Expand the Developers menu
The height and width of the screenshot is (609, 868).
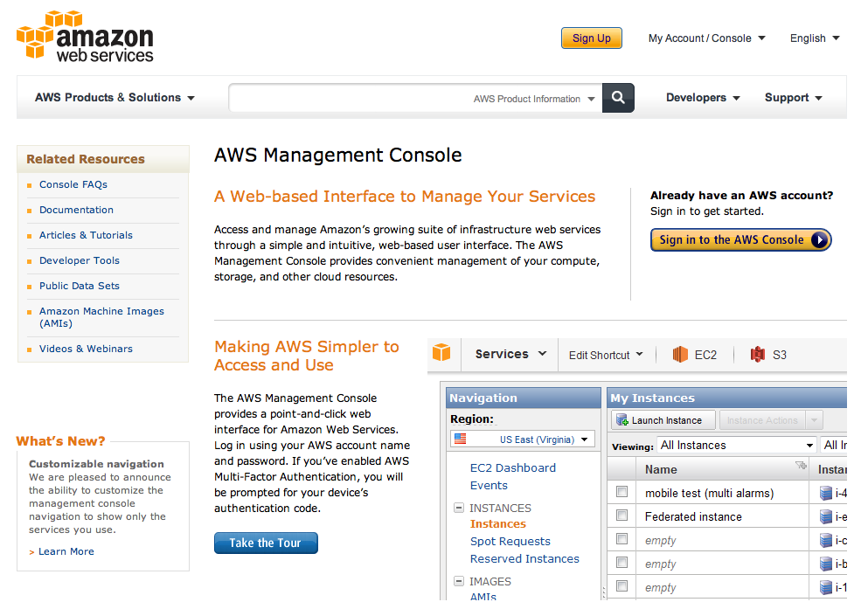click(x=703, y=97)
